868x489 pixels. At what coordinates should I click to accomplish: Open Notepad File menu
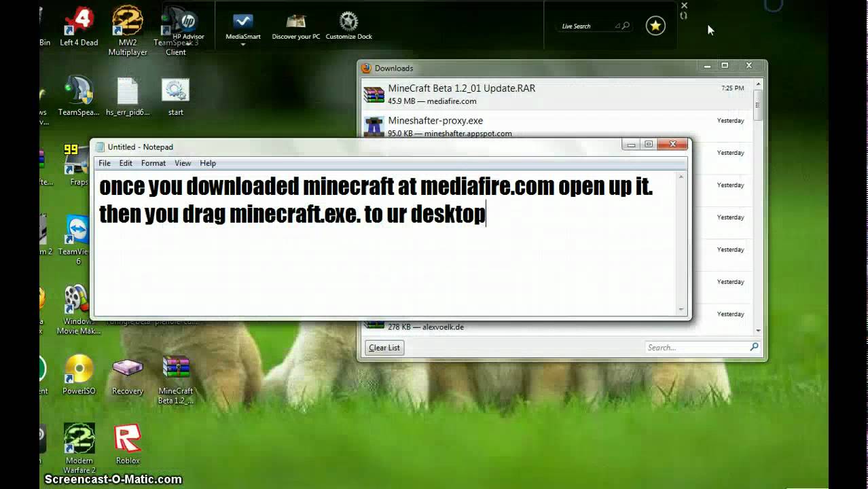point(105,163)
